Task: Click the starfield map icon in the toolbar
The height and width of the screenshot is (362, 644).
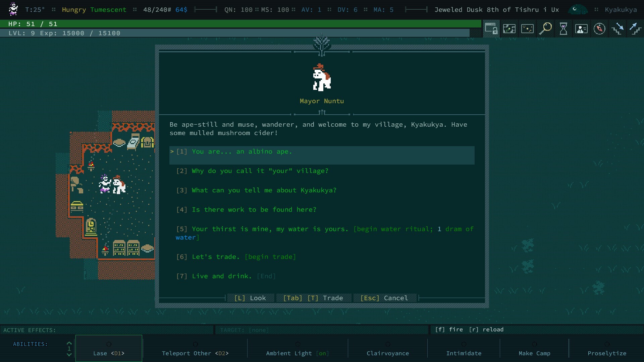Action: coord(527,29)
